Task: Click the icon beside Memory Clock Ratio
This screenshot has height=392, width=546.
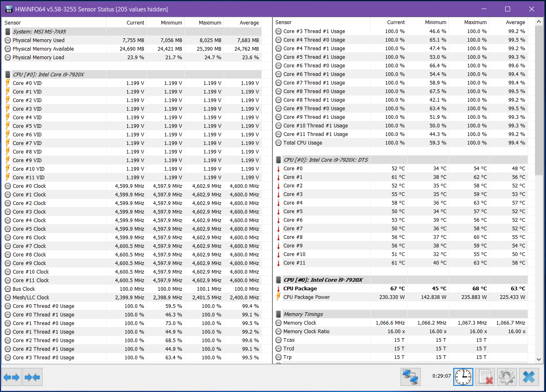Action: pyautogui.click(x=279, y=331)
